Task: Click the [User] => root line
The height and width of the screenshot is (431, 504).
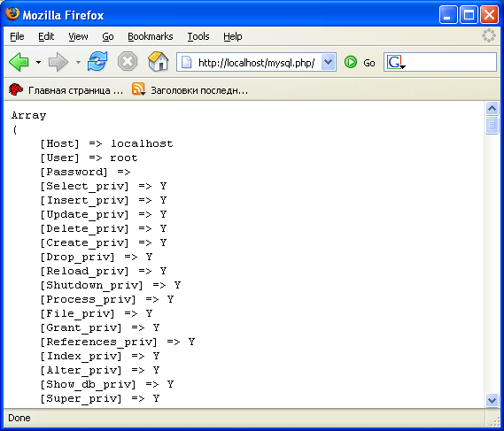Action: coord(89,158)
